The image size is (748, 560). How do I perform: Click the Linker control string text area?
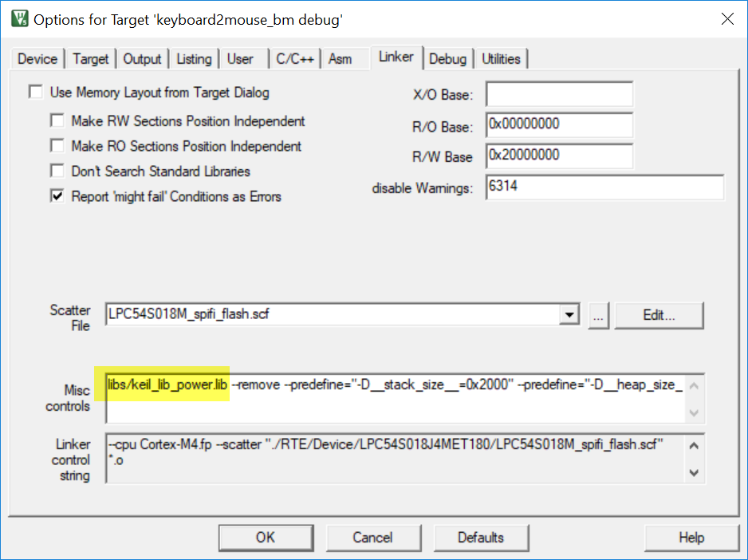(x=396, y=459)
